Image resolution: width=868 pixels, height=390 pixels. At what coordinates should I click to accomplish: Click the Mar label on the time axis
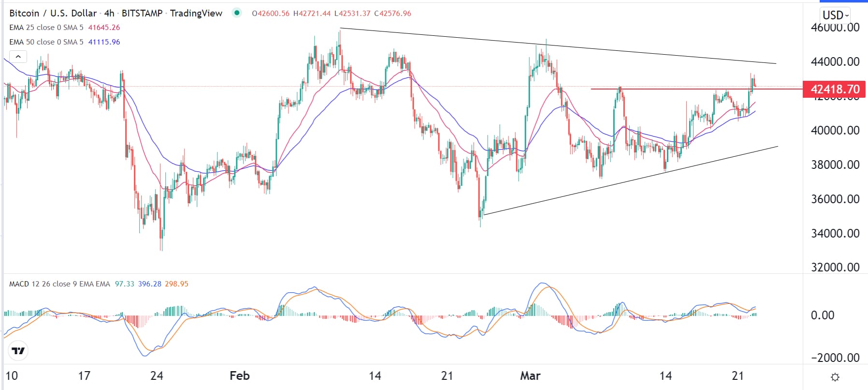click(530, 376)
